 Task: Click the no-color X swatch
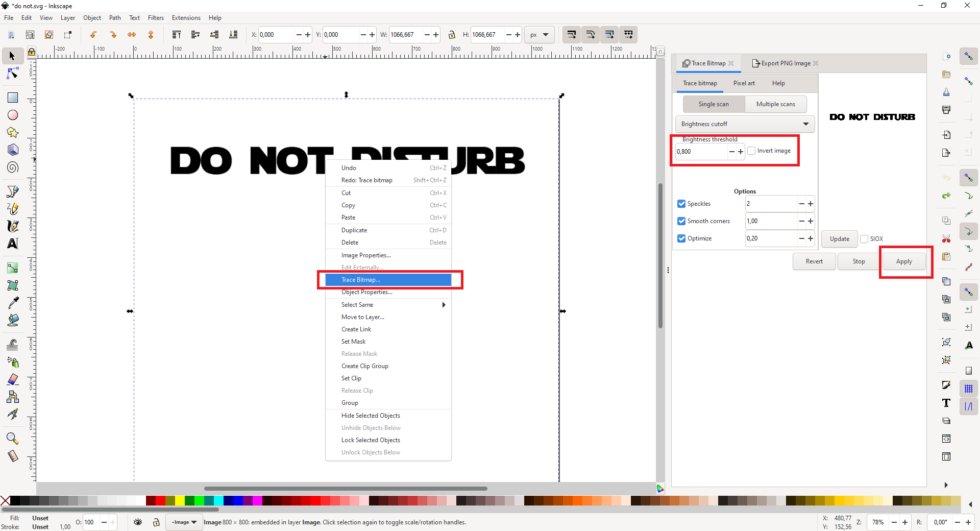coord(5,500)
